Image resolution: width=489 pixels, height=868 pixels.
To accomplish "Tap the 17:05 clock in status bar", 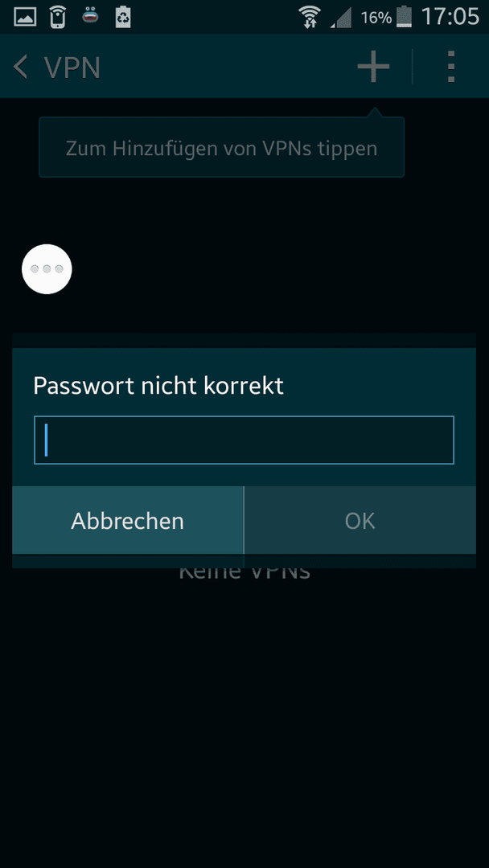I will pyautogui.click(x=450, y=17).
